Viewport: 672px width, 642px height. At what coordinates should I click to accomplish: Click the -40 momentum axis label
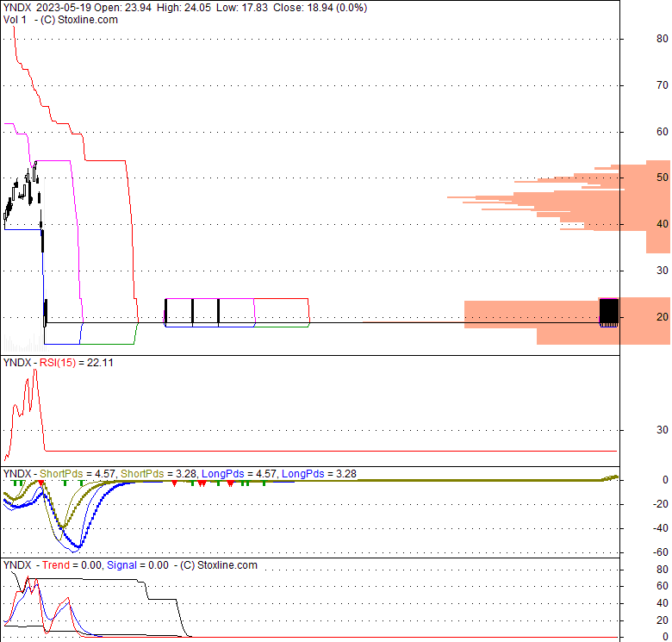coord(661,528)
